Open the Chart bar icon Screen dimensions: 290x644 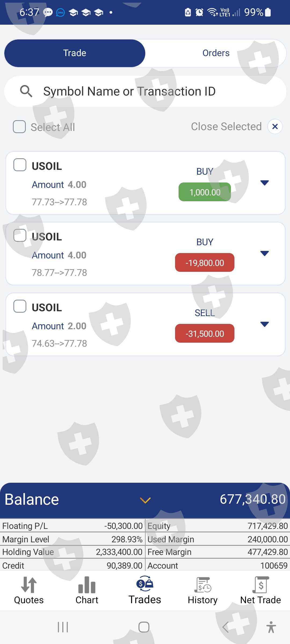point(87,585)
